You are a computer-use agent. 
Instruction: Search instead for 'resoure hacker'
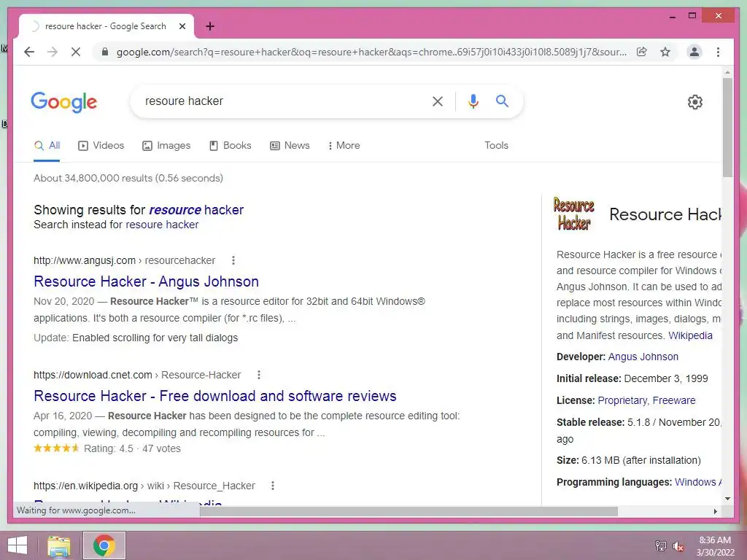pos(162,225)
